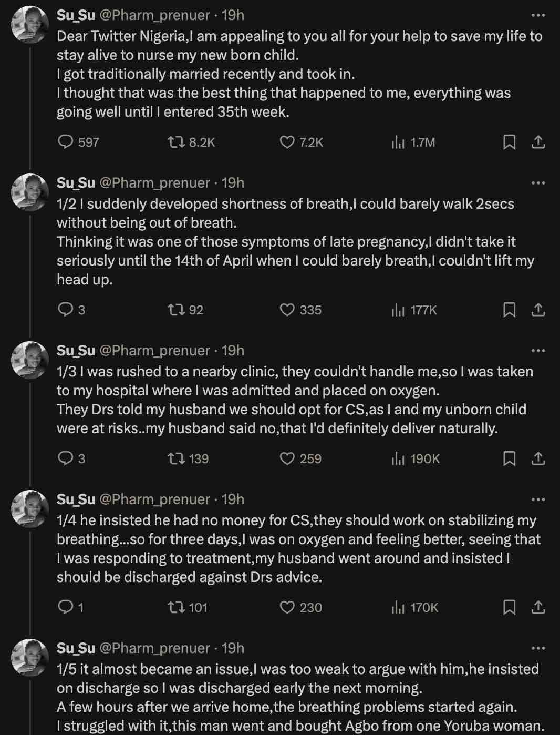View analytics of the 1.7M views tweet
The width and height of the screenshot is (560, 735).
tap(399, 142)
